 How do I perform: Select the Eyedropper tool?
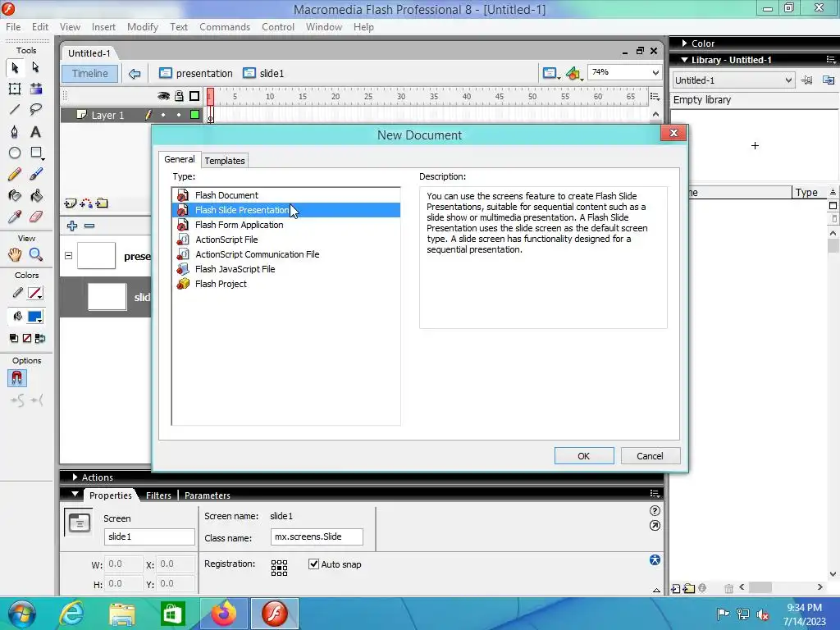pos(15,217)
